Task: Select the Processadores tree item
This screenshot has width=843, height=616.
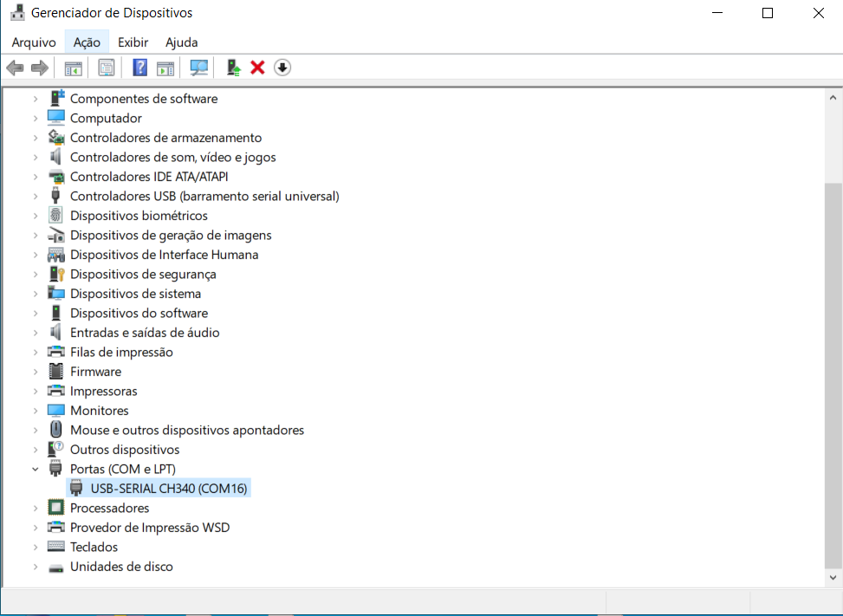Action: pos(109,509)
